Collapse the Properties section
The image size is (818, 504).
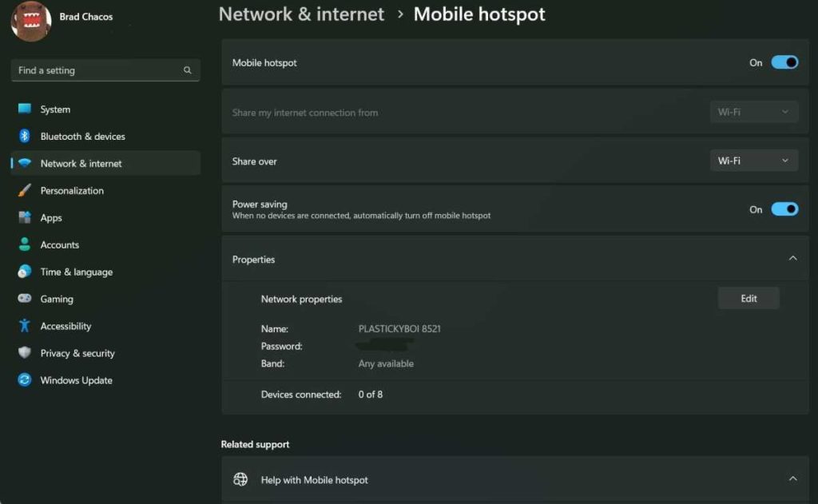pos(792,259)
